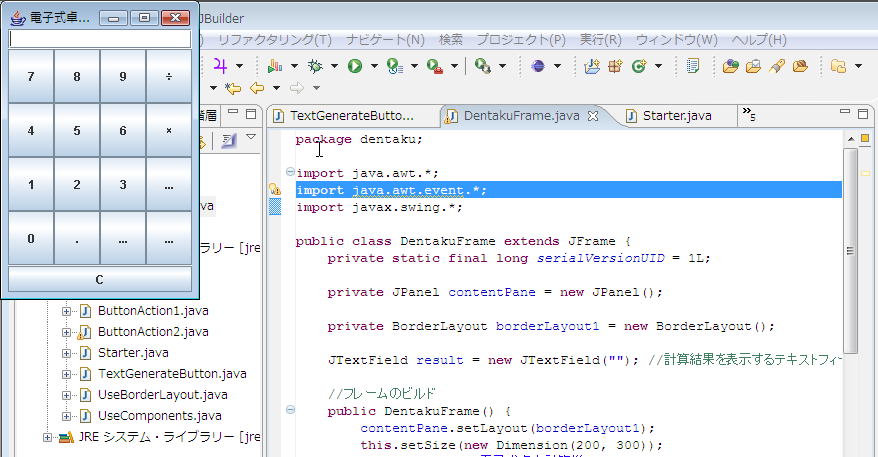
Task: Open the リファクタリング(T) menu
Action: click(274, 40)
